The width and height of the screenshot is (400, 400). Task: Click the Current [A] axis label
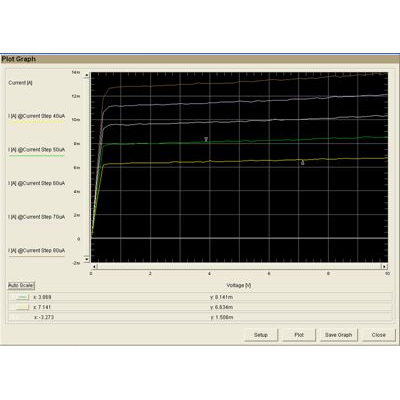(20, 83)
